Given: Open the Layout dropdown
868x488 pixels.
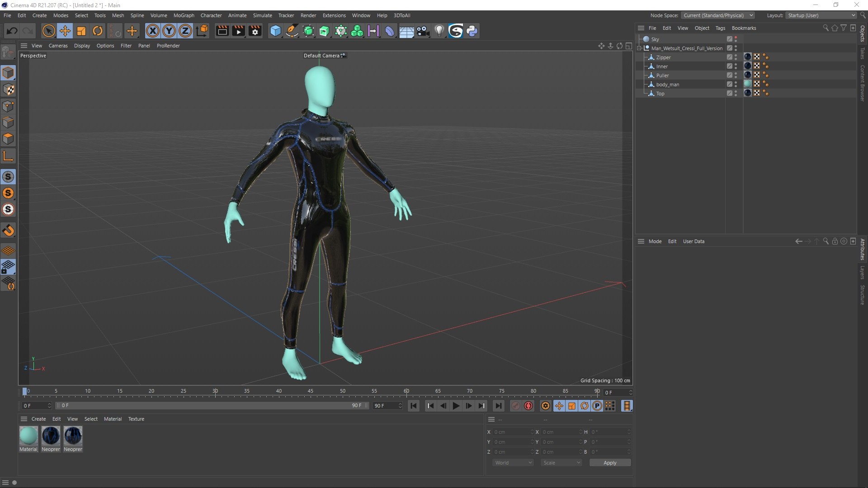Looking at the screenshot, I should pyautogui.click(x=821, y=15).
